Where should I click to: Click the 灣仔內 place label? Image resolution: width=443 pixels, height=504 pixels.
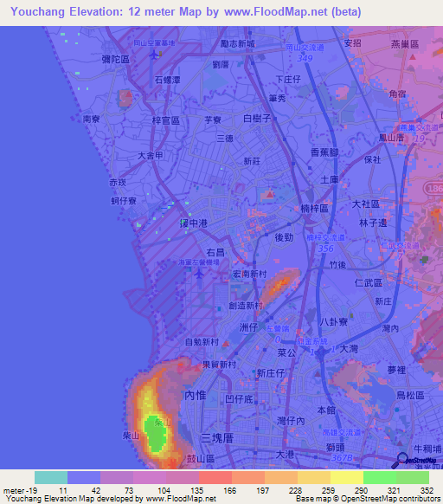[291, 420]
